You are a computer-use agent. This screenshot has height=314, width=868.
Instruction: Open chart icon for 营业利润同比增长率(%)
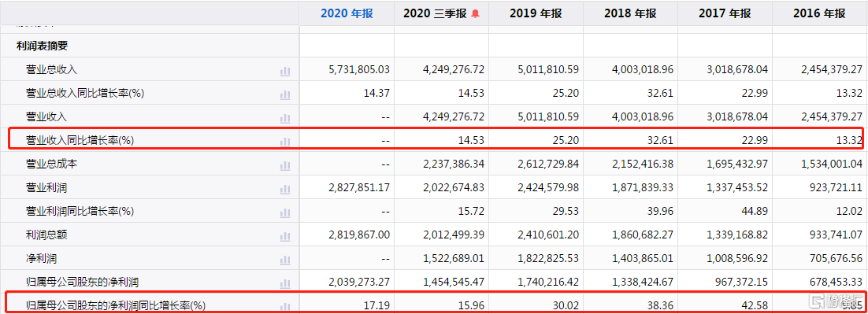tap(285, 212)
